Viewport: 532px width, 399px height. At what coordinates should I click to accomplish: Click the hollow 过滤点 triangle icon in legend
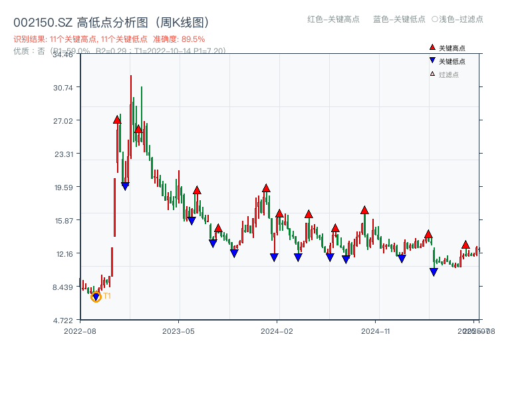[x=432, y=74]
